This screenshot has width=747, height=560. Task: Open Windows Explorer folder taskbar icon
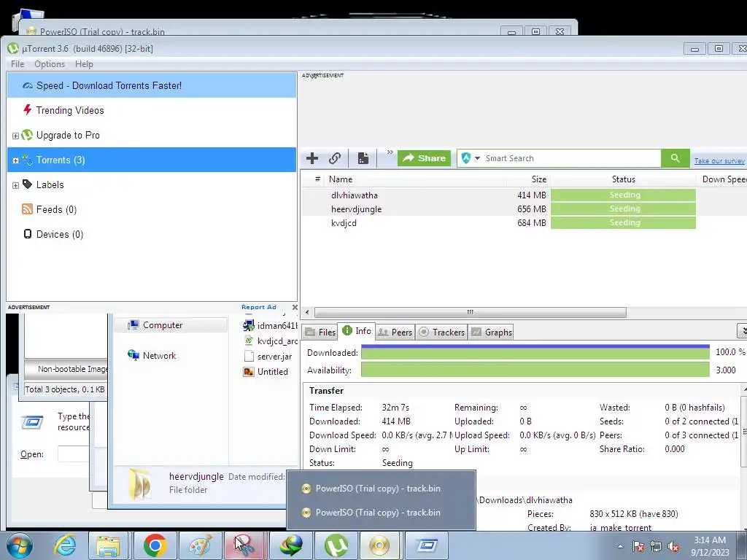tap(108, 545)
